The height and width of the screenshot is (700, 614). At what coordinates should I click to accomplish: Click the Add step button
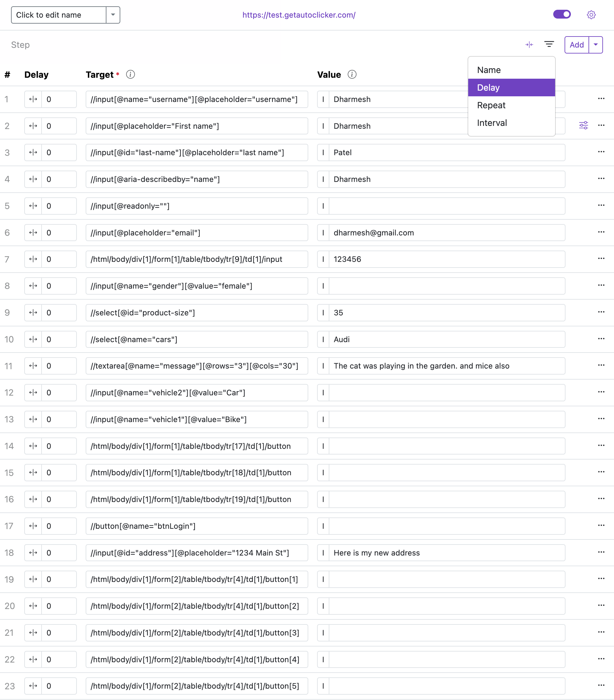576,44
